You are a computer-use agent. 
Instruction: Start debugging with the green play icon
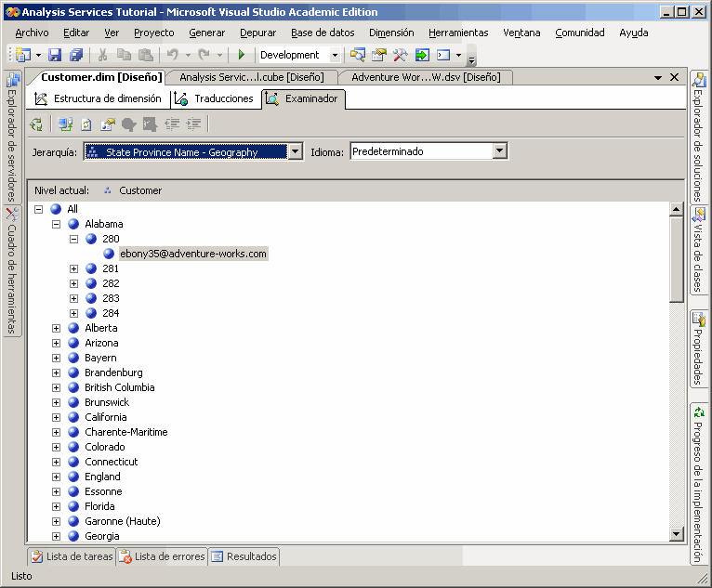click(242, 56)
